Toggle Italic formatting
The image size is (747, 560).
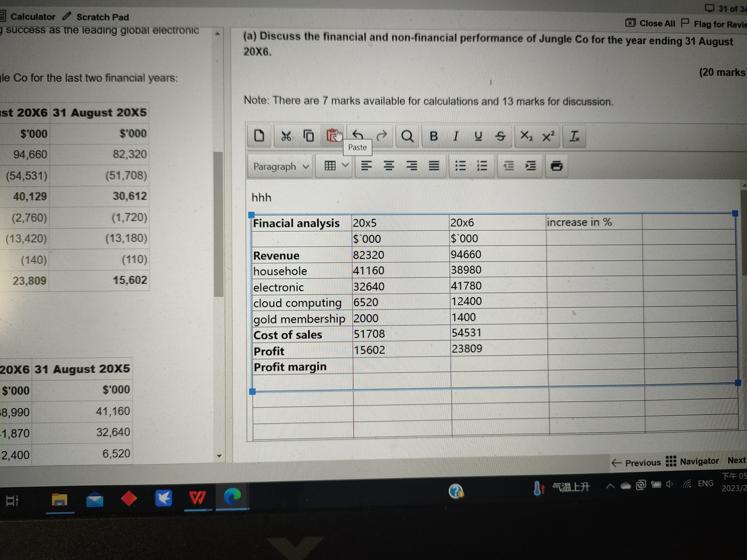tap(456, 136)
